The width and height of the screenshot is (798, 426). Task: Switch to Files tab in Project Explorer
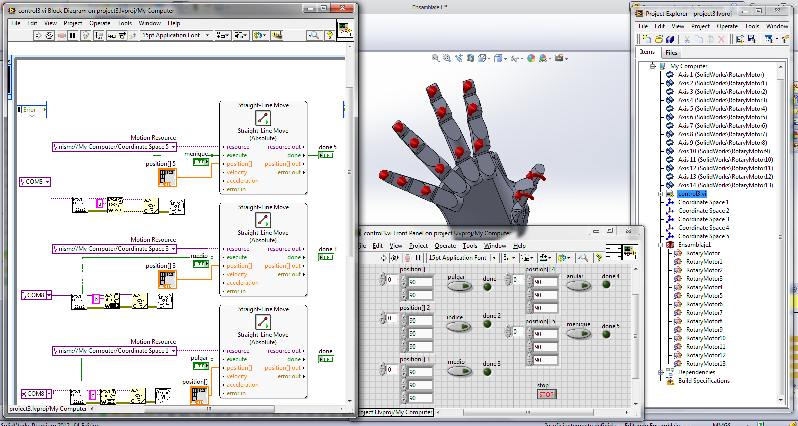(x=671, y=52)
